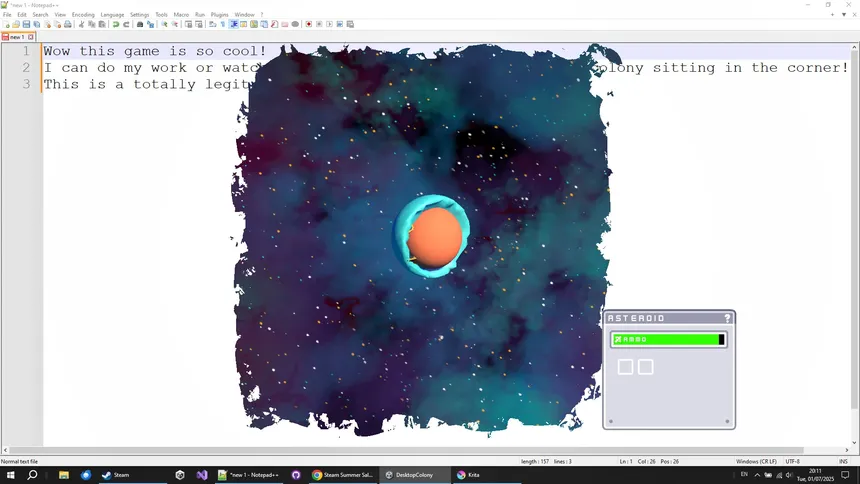The height and width of the screenshot is (484, 860).
Task: Click the Open file toolbar icon
Action: click(16, 24)
